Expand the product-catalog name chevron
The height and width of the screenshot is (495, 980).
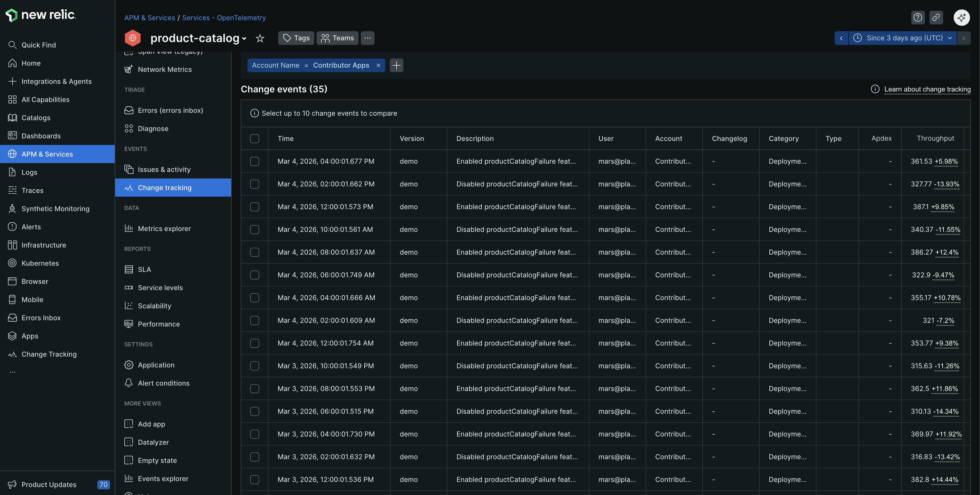(244, 39)
